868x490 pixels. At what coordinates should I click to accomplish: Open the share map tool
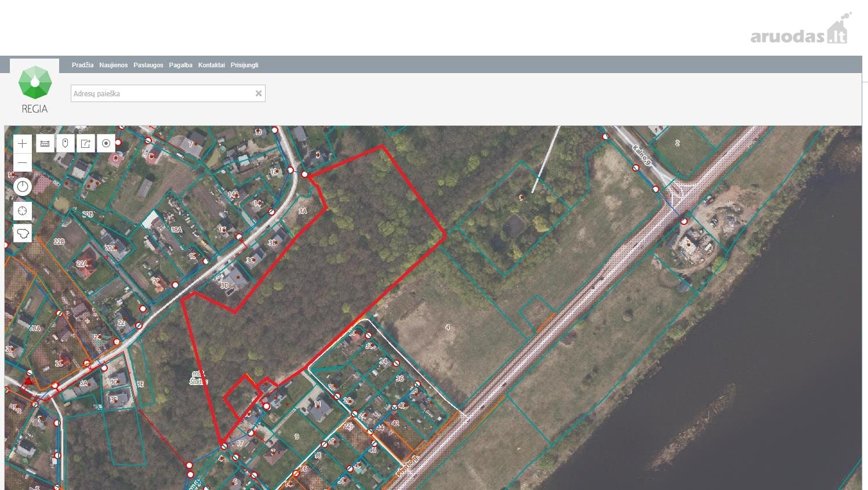coord(85,143)
